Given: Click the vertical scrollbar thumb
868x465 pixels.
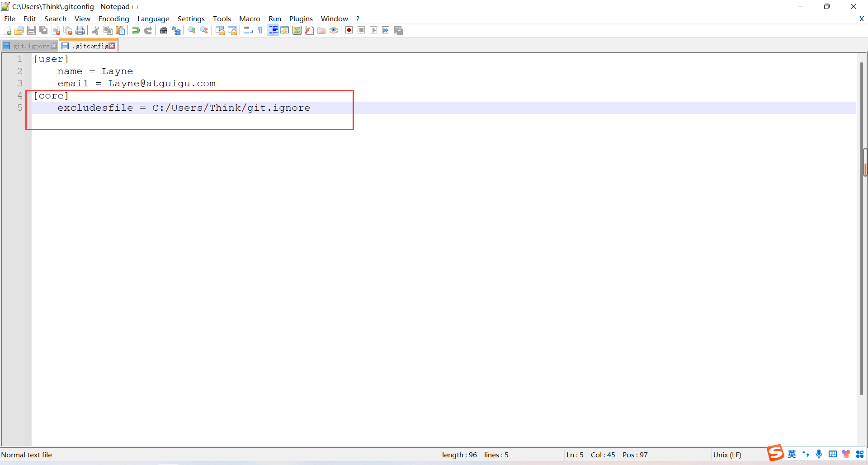Looking at the screenshot, I should 862,228.
